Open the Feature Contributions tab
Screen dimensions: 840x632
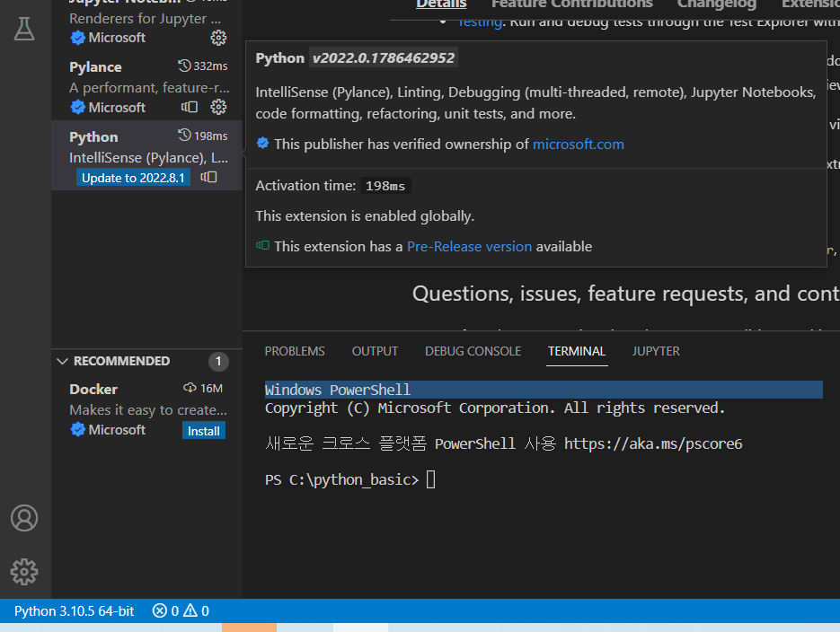pos(572,4)
